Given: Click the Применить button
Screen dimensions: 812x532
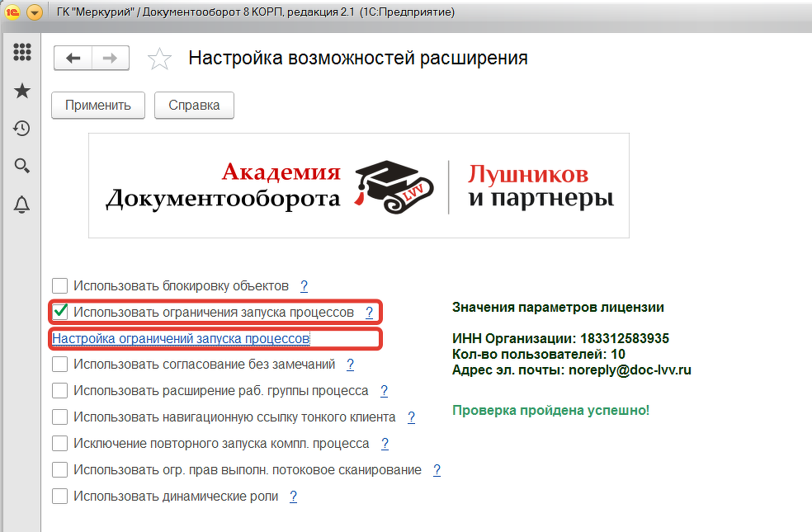Looking at the screenshot, I should [98, 105].
